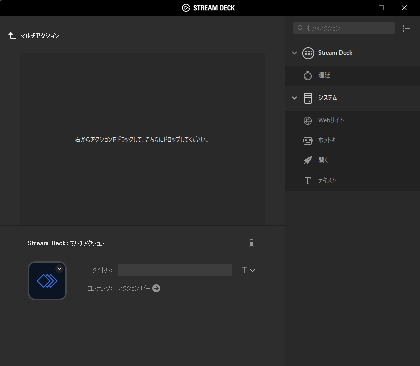Image resolution: width=420 pixels, height=366 pixels.
Task: Select the Open rocket action icon
Action: click(x=308, y=160)
